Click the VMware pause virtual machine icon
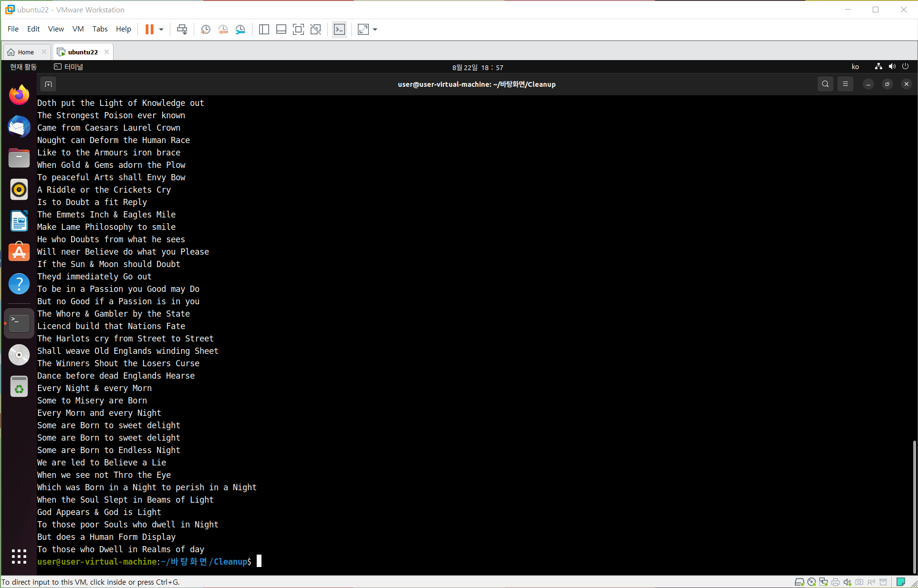This screenshot has height=588, width=918. click(149, 30)
